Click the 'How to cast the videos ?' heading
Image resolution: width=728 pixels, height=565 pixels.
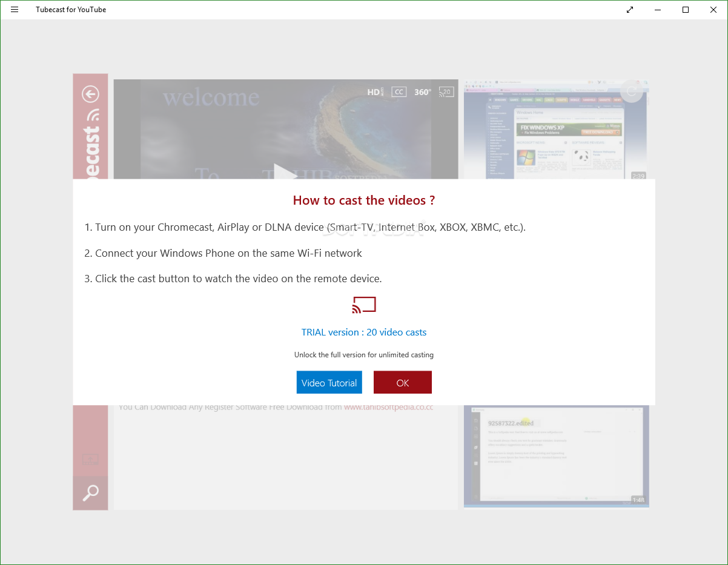[x=364, y=200]
